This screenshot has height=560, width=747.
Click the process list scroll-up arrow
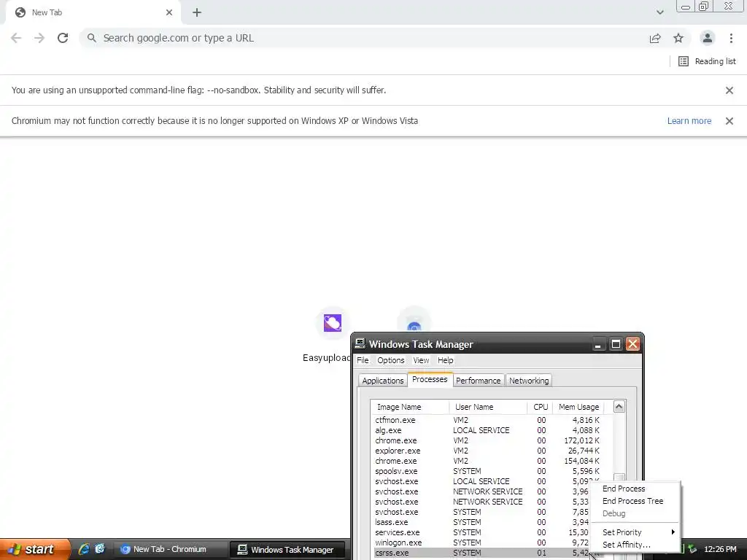tap(619, 407)
